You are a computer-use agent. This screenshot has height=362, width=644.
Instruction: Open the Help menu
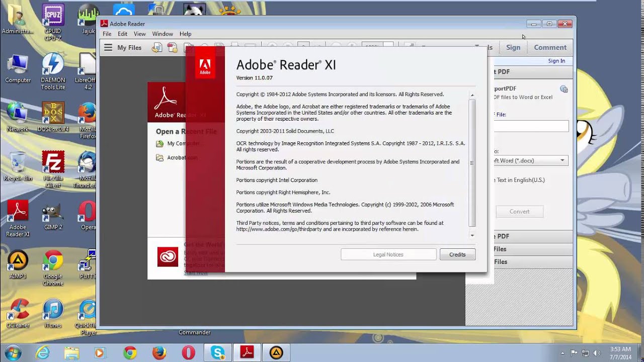(186, 34)
